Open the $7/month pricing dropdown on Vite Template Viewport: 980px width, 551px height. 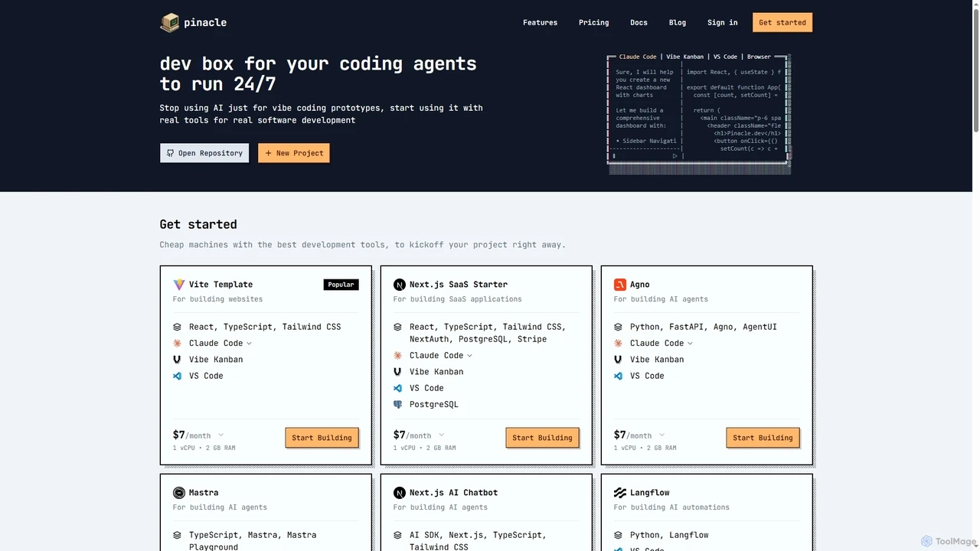tap(220, 435)
